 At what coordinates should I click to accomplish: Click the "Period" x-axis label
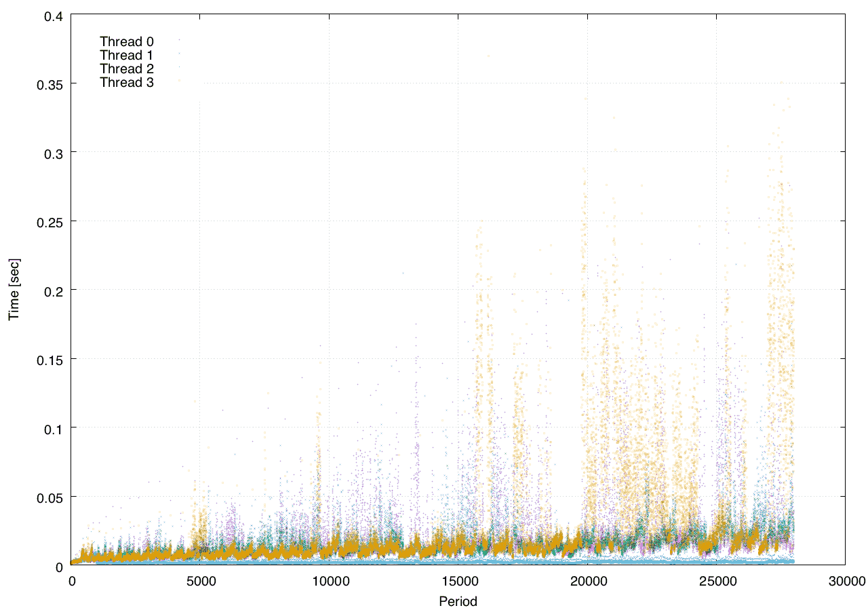[x=458, y=601]
